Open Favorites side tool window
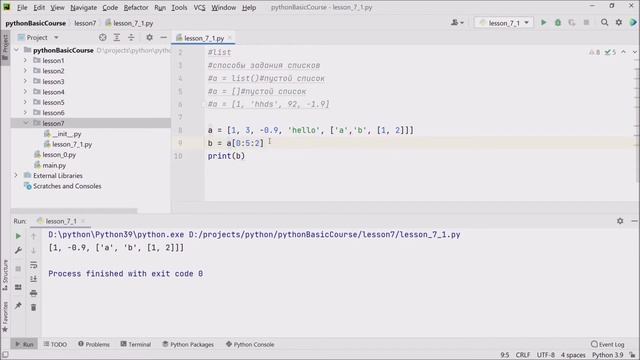Image resolution: width=640 pixels, height=360 pixels. (x=5, y=317)
